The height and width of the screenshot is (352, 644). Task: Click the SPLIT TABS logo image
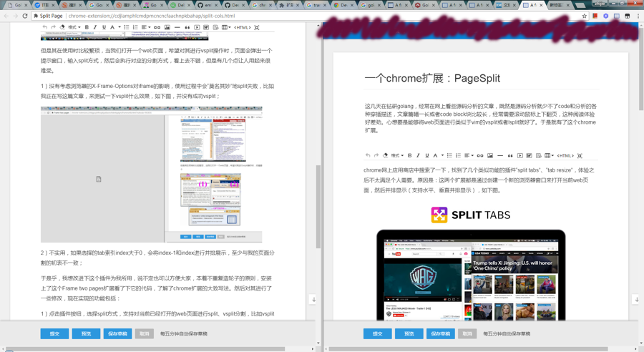click(x=471, y=215)
